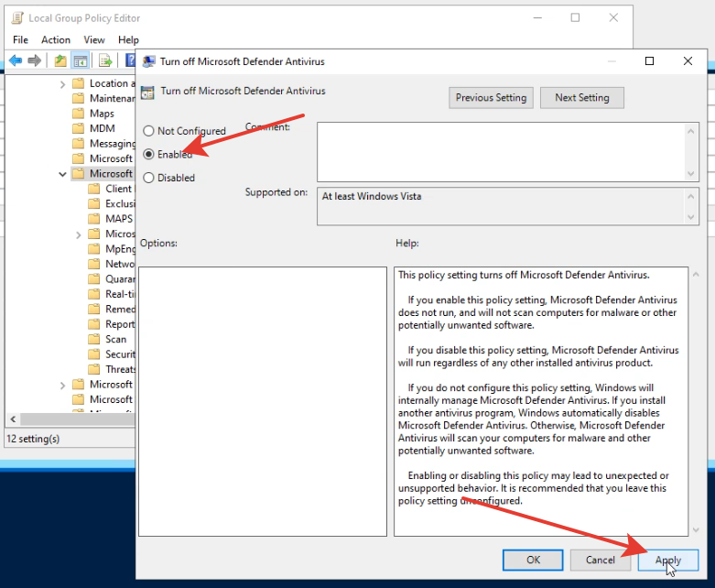
Task: Click the Comment box scroll up arrow
Action: point(691,131)
